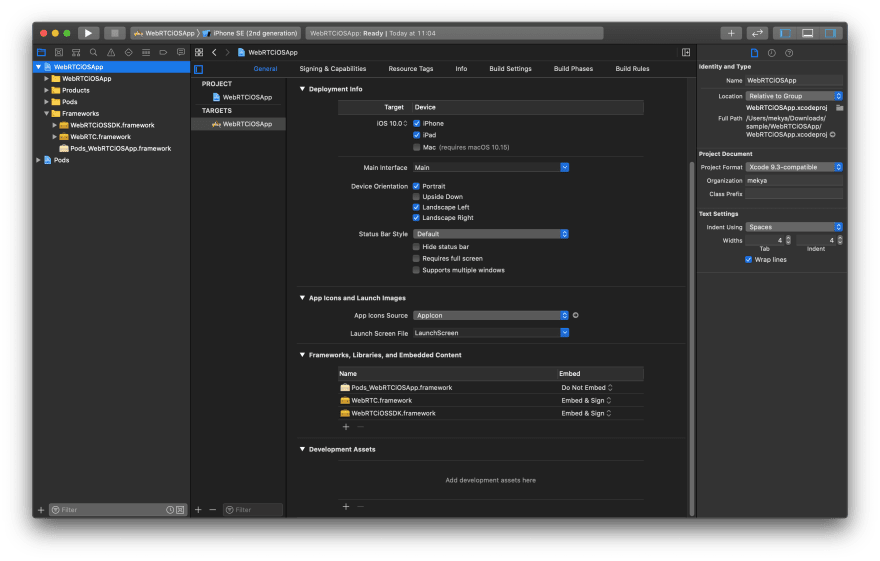This screenshot has width=880, height=561.
Task: Open the related items grid menu
Action: click(x=199, y=52)
